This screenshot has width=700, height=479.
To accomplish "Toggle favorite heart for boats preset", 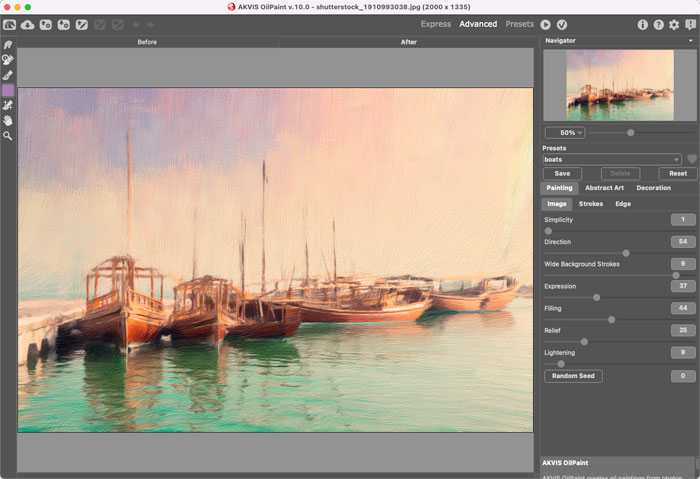I will [x=692, y=159].
